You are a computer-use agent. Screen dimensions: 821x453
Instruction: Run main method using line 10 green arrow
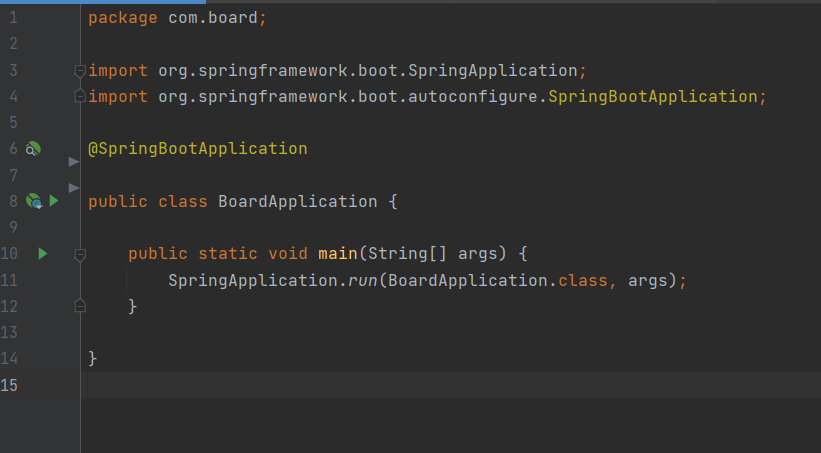[x=43, y=253]
